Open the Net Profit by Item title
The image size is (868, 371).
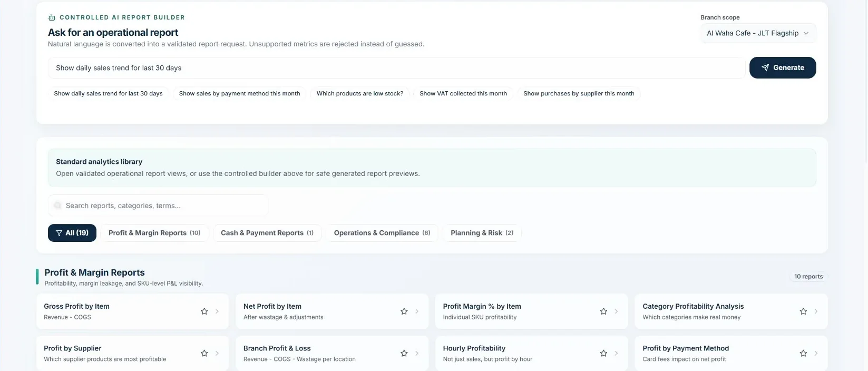[272, 306]
